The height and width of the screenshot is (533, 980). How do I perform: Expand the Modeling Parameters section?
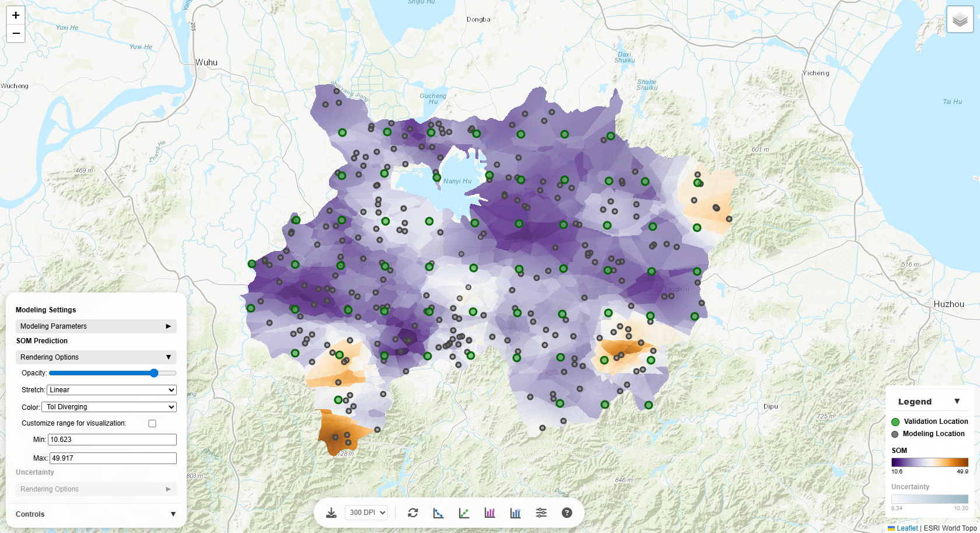(96, 326)
